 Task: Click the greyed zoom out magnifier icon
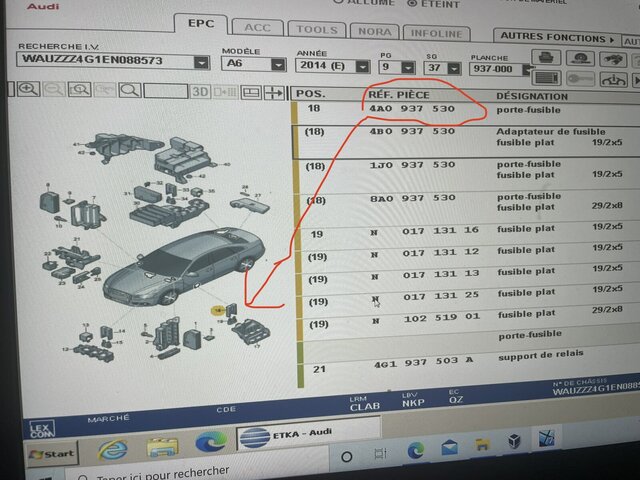pyautogui.click(x=54, y=89)
